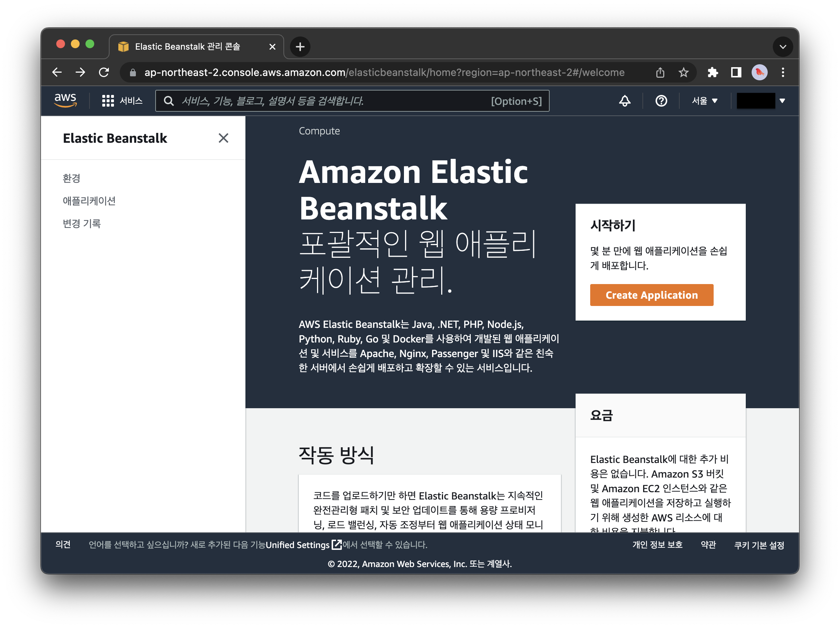Expand the 서울 region dropdown

coord(705,101)
